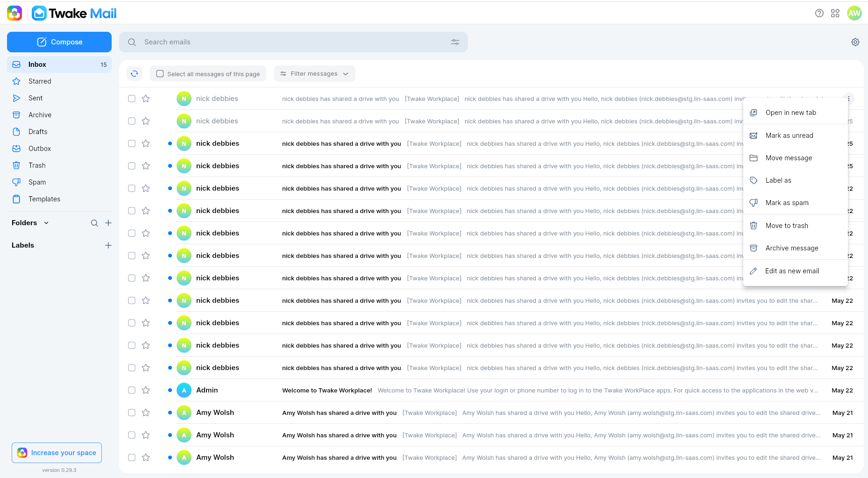Open the Starred folder
The height and width of the screenshot is (478, 868).
pos(59,81)
